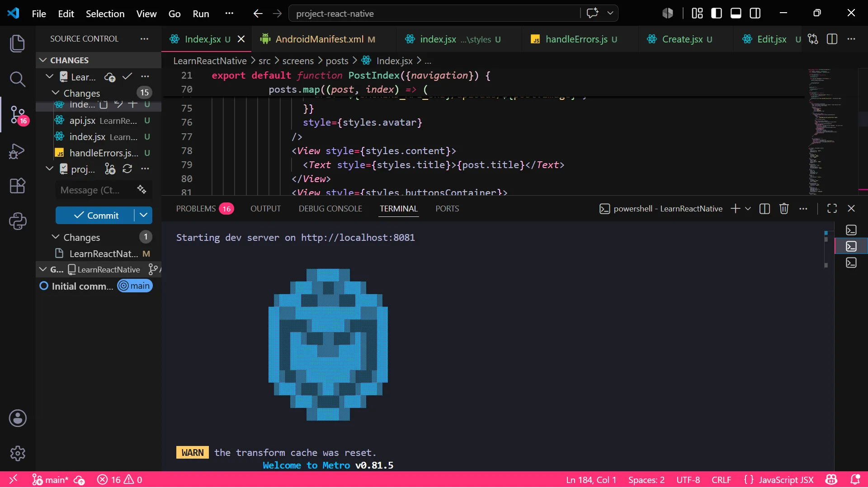Publish the Lear... repository to cloud
Viewport: 868px width, 488px height.
110,77
